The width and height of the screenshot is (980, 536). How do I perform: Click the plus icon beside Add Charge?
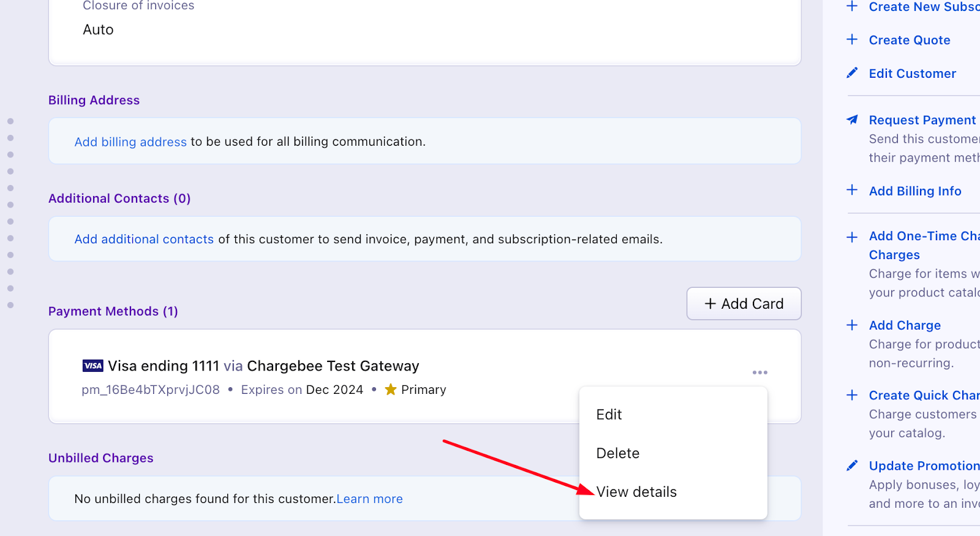852,325
